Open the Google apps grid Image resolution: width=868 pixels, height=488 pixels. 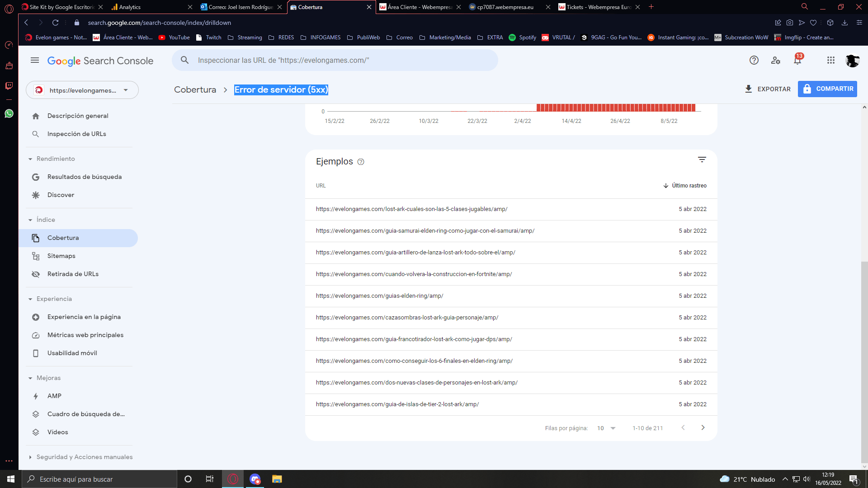pos(831,61)
